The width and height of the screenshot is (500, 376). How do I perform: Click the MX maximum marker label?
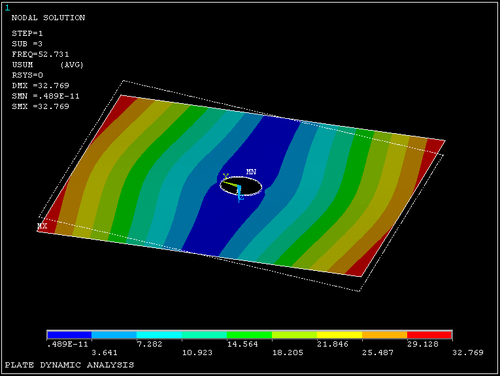[x=42, y=226]
